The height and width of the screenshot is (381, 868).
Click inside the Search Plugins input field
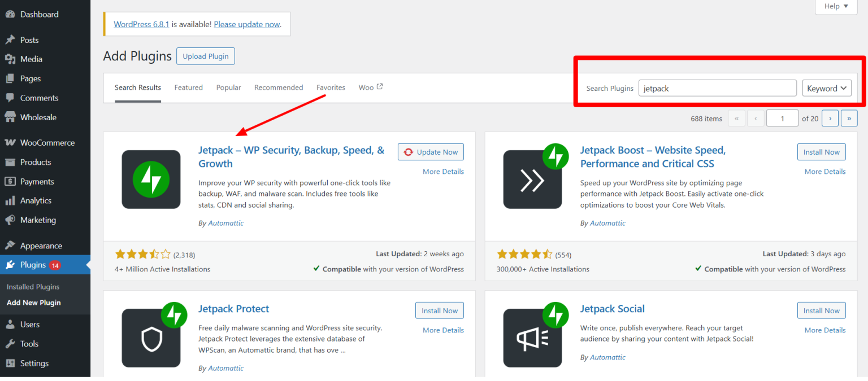click(717, 88)
